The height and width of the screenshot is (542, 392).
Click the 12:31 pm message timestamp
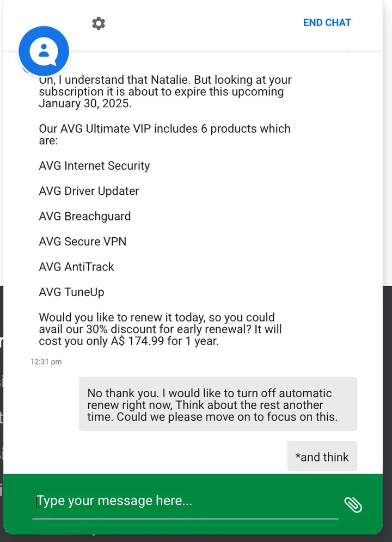pos(46,361)
